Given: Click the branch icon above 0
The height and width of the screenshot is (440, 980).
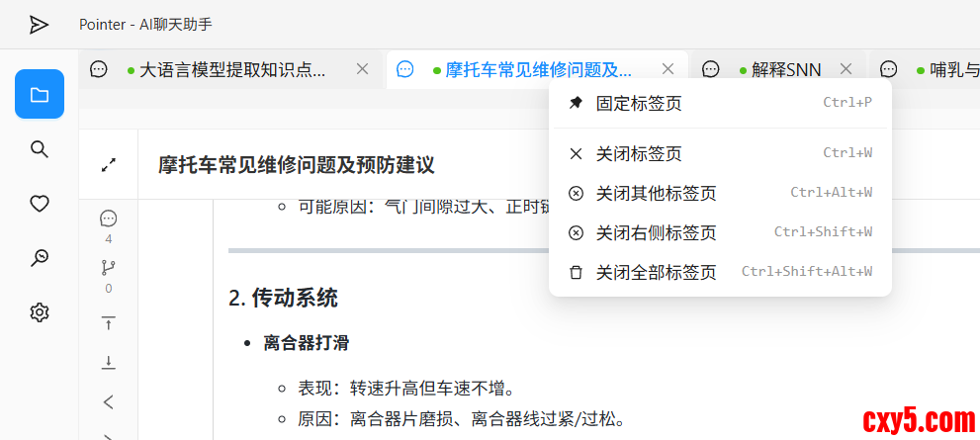Looking at the screenshot, I should tap(109, 267).
